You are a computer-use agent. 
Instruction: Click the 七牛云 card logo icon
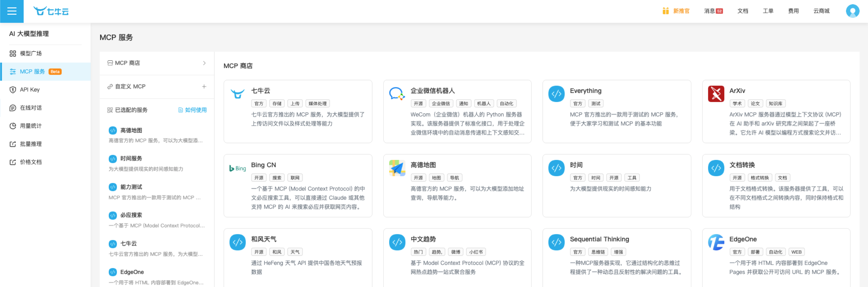coord(238,93)
